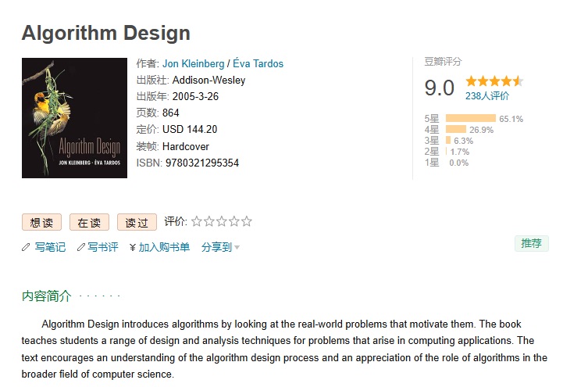Open author Éva Tardos's page
Viewport: 588px width, 387px height.
tap(258, 63)
